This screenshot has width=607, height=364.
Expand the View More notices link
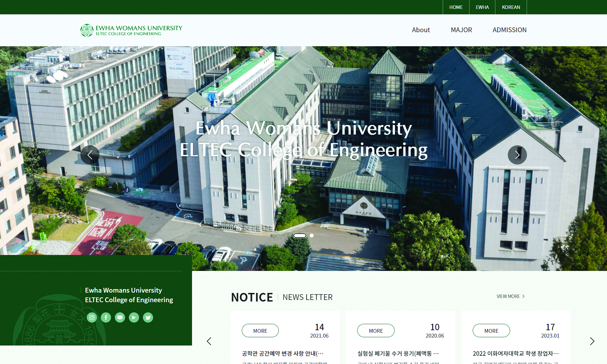[510, 296]
